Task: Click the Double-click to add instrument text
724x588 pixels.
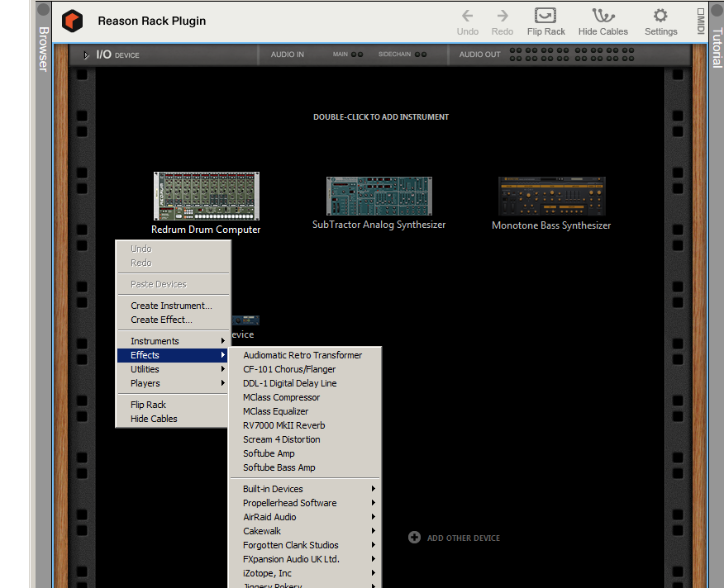Action: [381, 117]
